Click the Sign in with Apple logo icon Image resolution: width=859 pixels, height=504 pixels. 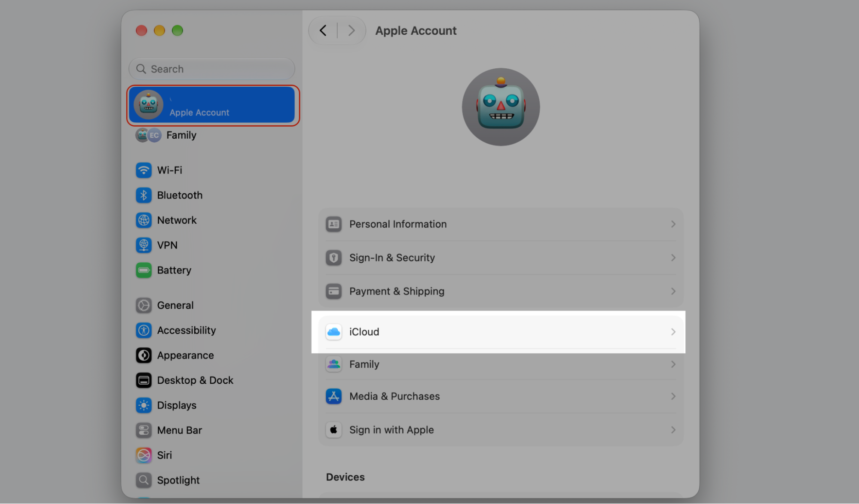[333, 430]
